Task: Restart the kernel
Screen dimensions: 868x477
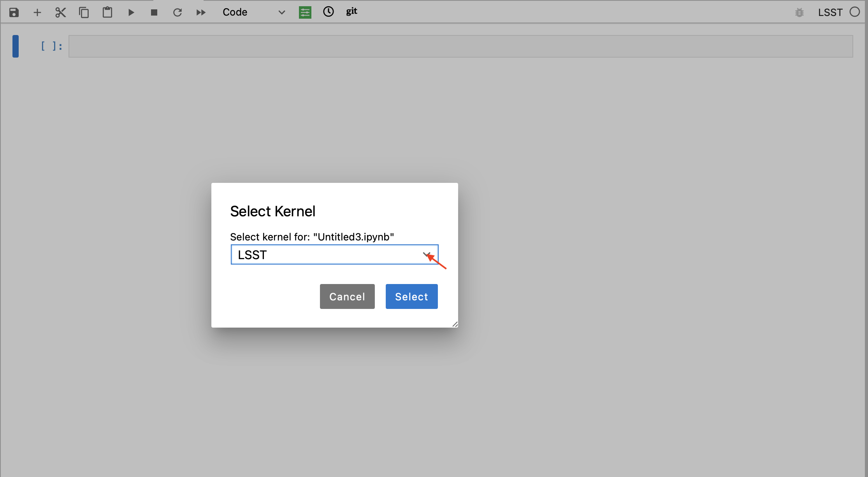Action: click(177, 12)
